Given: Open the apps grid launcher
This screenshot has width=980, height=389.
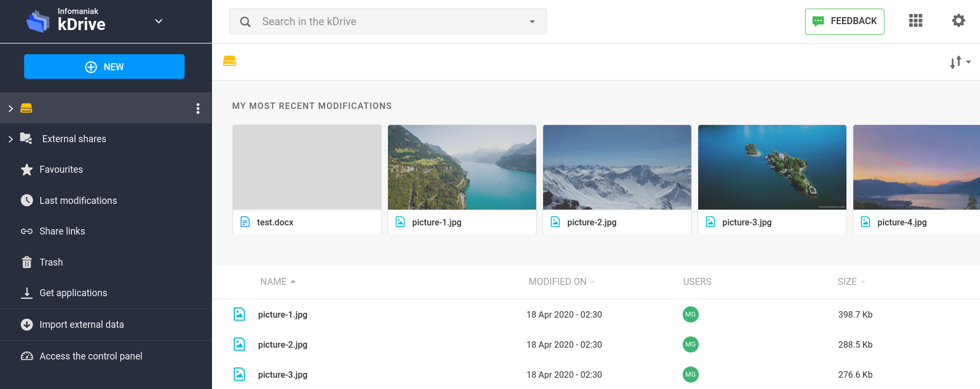Looking at the screenshot, I should coord(916,21).
